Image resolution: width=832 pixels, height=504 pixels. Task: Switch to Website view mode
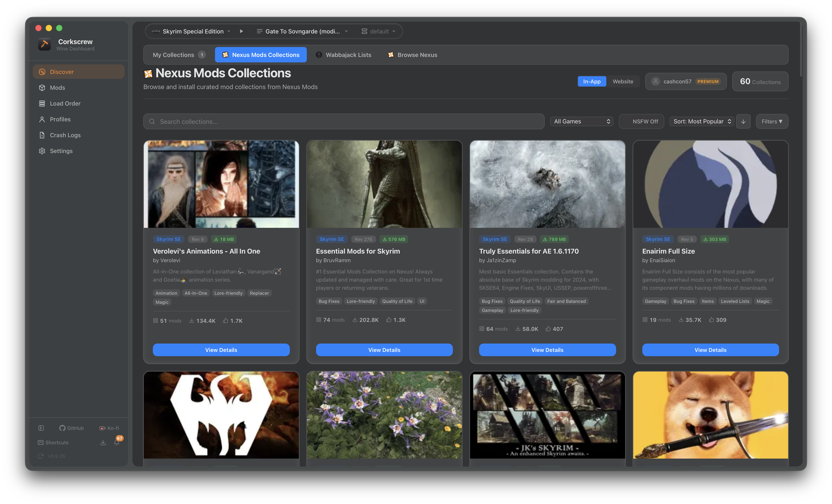pyautogui.click(x=623, y=81)
